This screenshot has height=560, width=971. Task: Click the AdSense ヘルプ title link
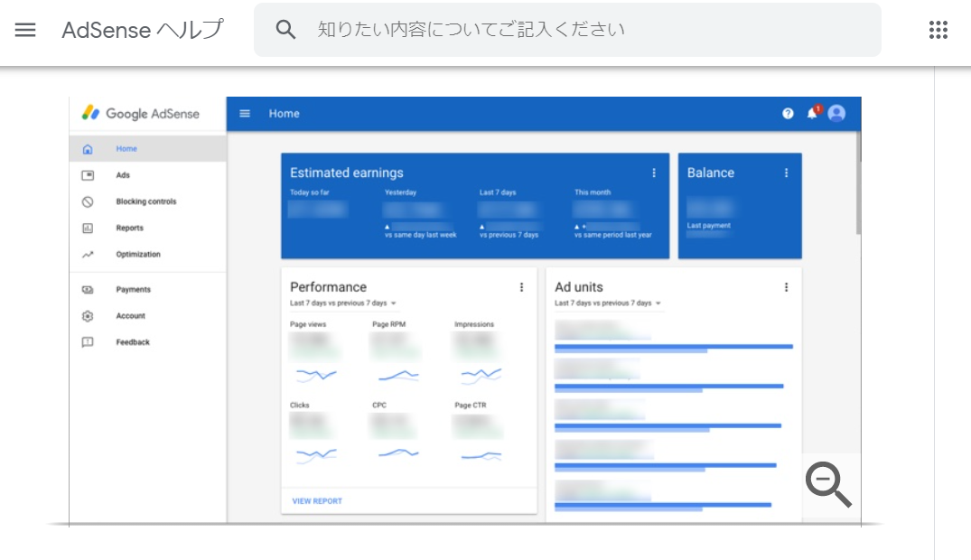(x=143, y=30)
